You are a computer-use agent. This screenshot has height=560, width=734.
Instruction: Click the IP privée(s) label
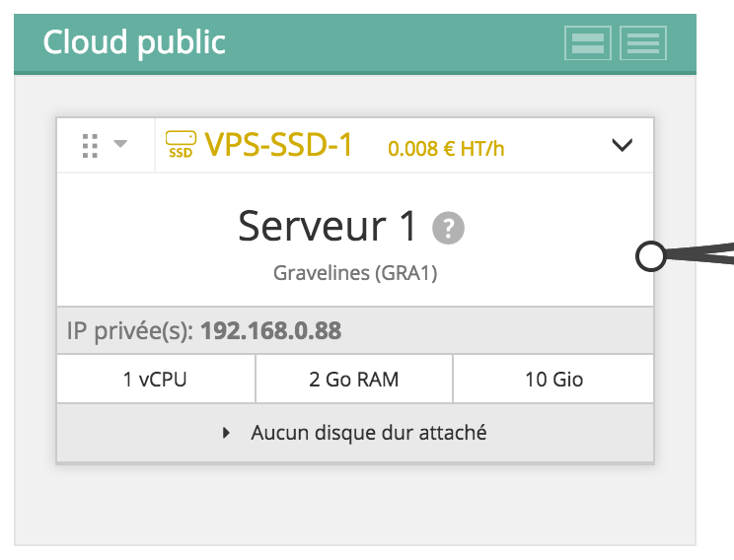click(x=130, y=330)
